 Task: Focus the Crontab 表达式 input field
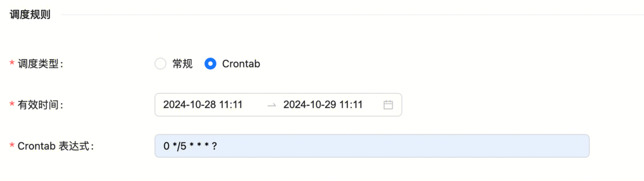coord(372,146)
